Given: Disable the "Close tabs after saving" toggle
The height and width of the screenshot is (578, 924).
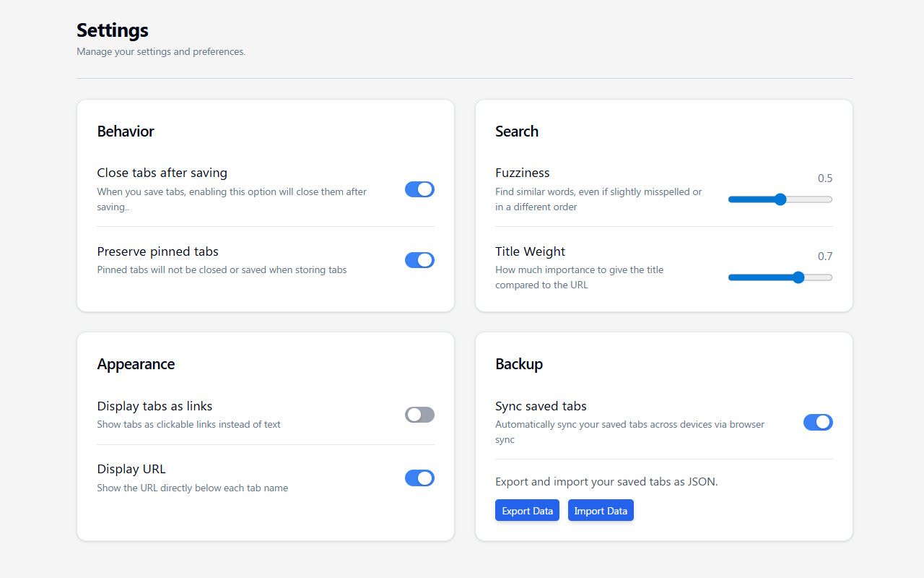Looking at the screenshot, I should point(419,189).
